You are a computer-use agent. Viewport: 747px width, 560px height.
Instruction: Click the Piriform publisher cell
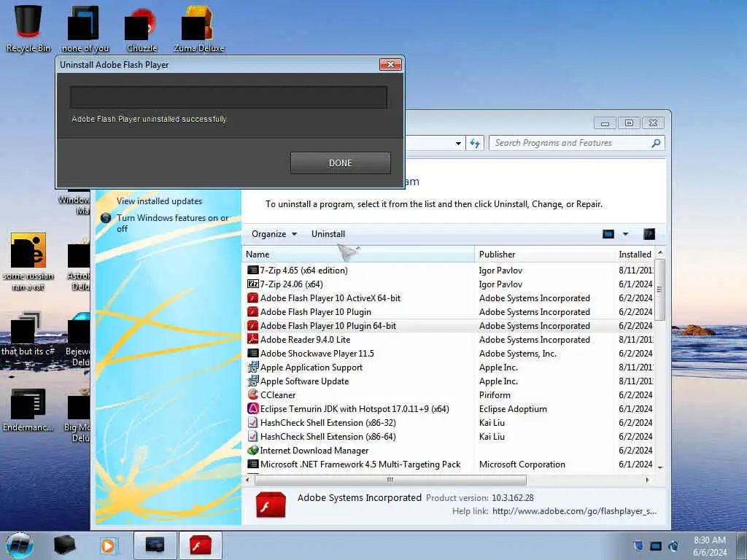pos(495,394)
